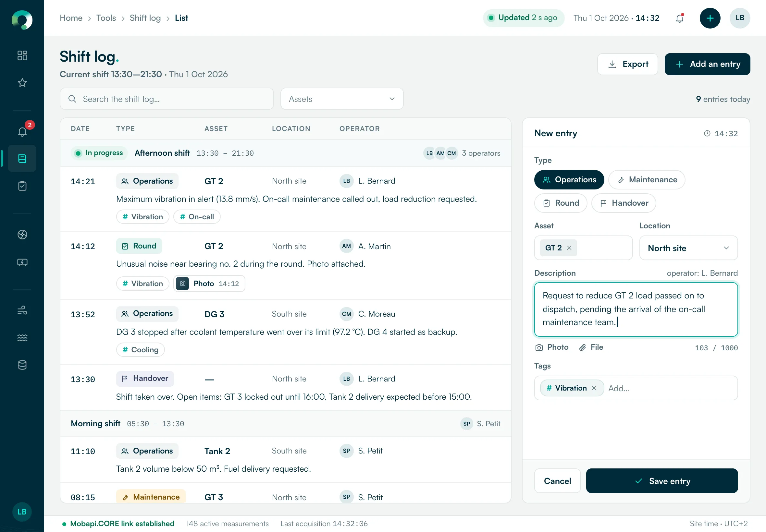Select the Round entry type
Viewport: 766px width, 532px height.
click(561, 203)
